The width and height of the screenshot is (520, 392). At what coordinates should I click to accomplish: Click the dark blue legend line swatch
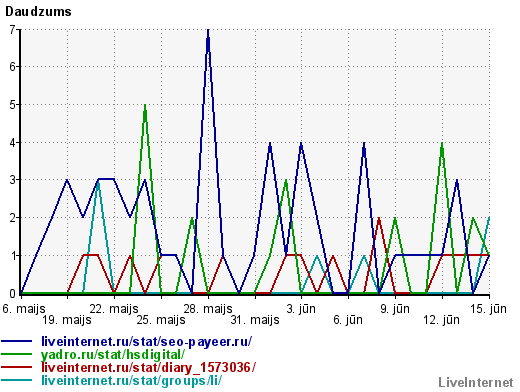pos(17,341)
